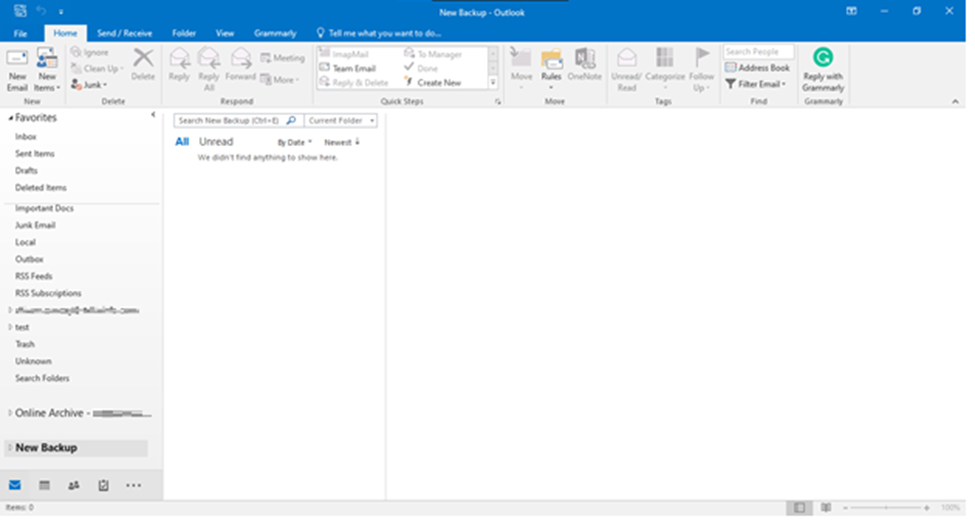Open the Rules menu
The height and width of the screenshot is (522, 975).
(x=551, y=68)
